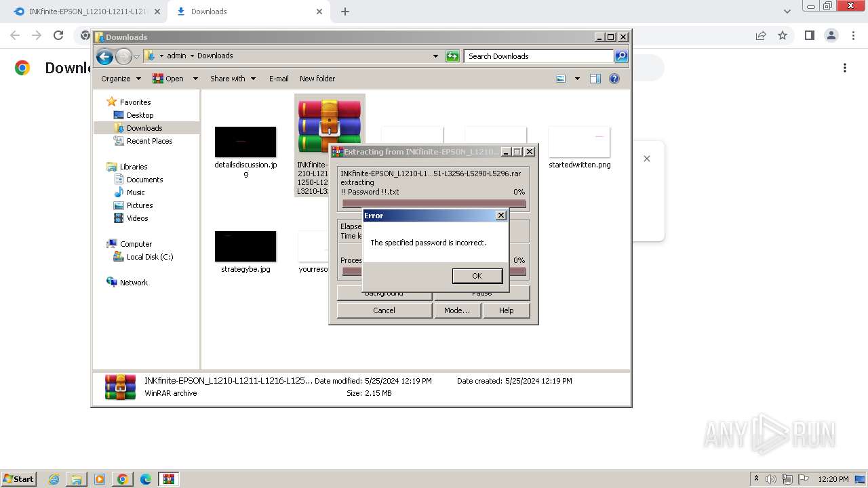Expand Chrome's tab search chevron
Image resolution: width=868 pixels, height=488 pixels.
click(787, 12)
